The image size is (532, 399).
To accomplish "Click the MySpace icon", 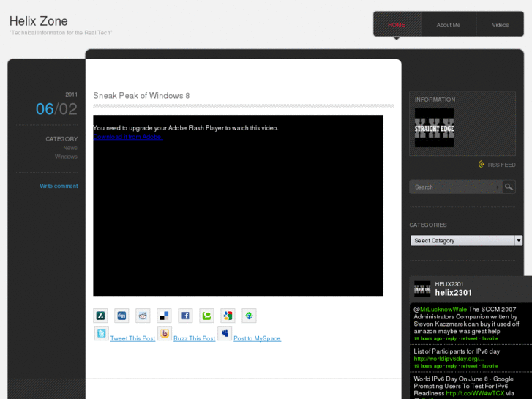I will (225, 333).
